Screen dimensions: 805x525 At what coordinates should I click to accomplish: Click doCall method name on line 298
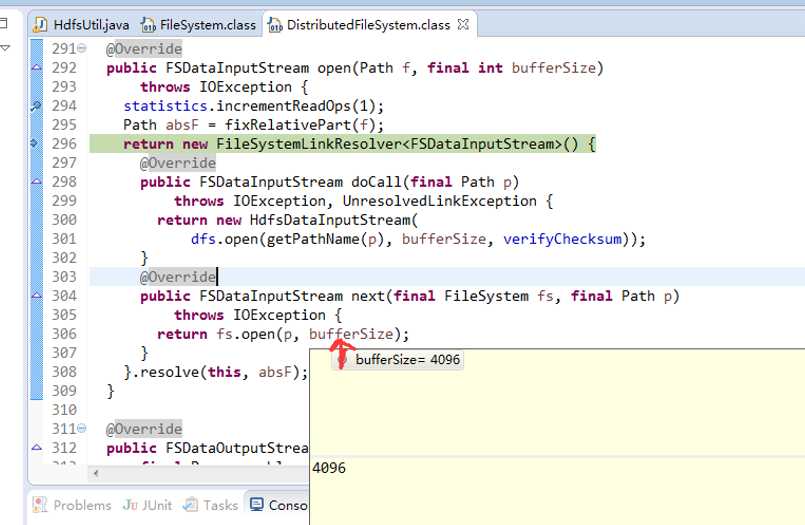pos(376,182)
